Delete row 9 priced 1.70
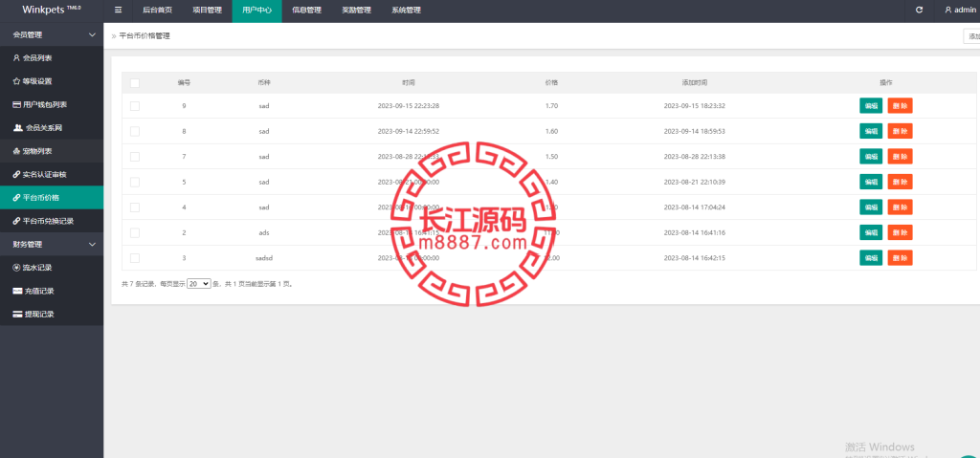Screen dimensions: 980x458 (x=900, y=106)
